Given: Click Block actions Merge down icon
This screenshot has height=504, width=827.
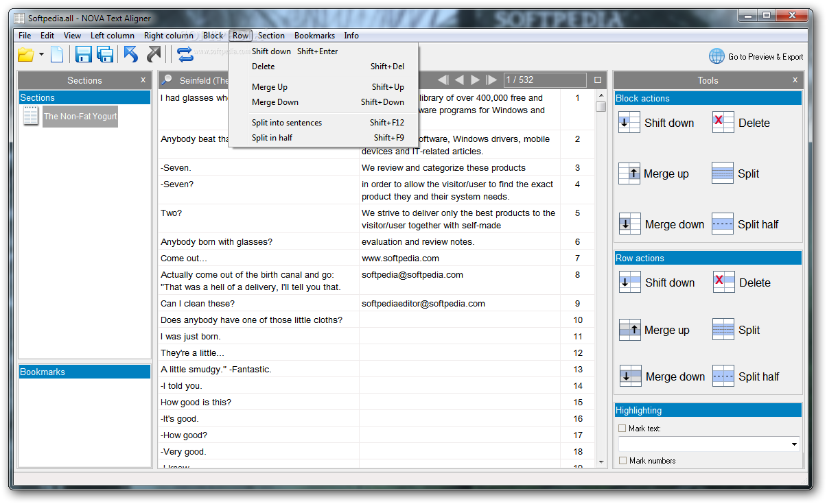Looking at the screenshot, I should [x=630, y=224].
